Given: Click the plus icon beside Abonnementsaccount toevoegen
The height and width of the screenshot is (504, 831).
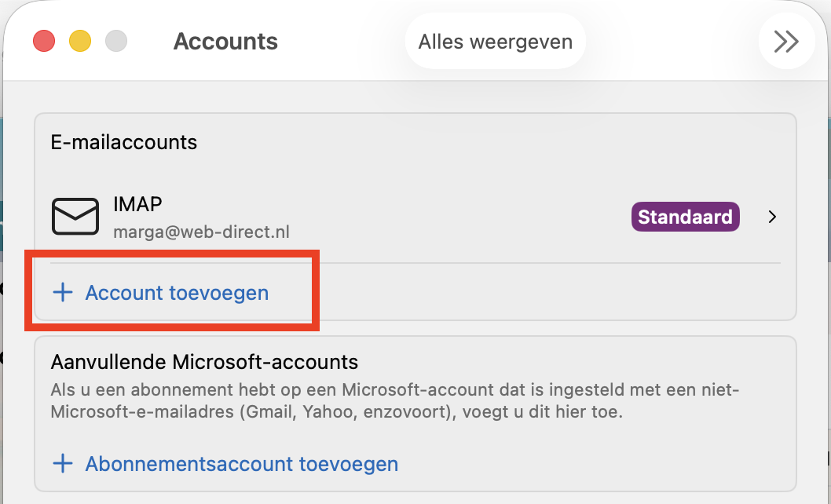Looking at the screenshot, I should tap(61, 463).
